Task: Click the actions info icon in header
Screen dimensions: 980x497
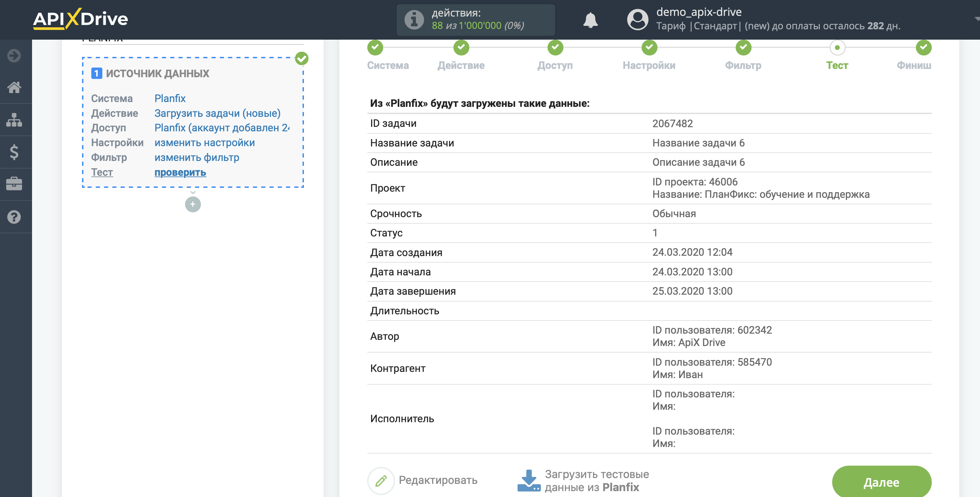Action: click(414, 20)
